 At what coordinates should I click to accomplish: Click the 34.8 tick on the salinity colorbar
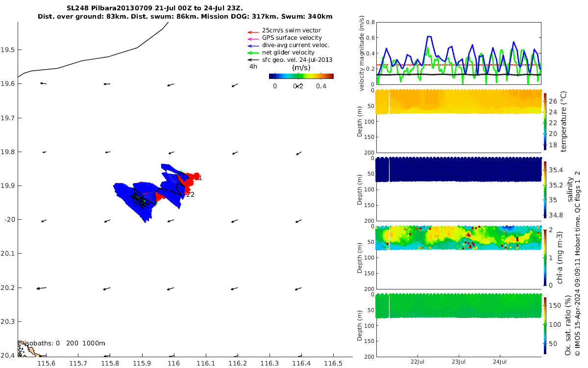555,215
